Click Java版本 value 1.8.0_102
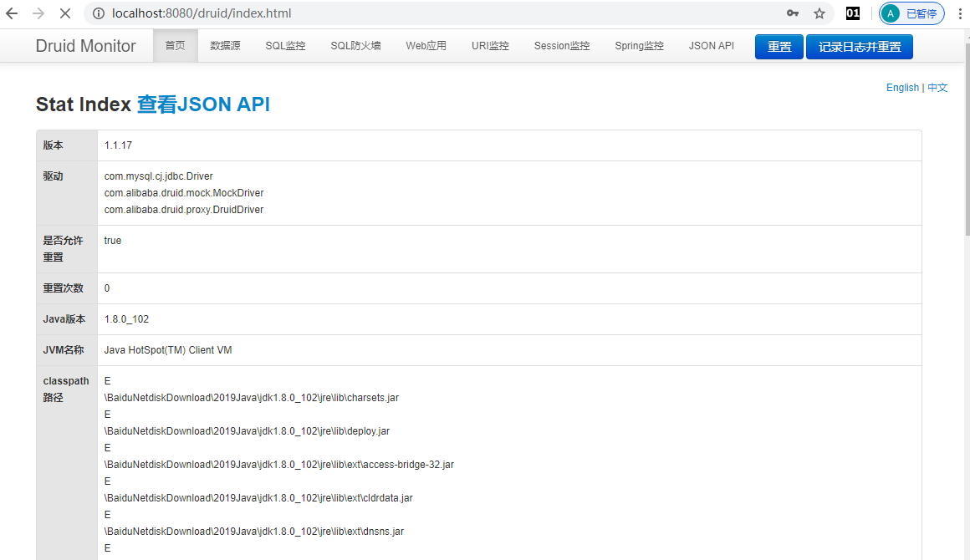970x560 pixels. pos(126,319)
